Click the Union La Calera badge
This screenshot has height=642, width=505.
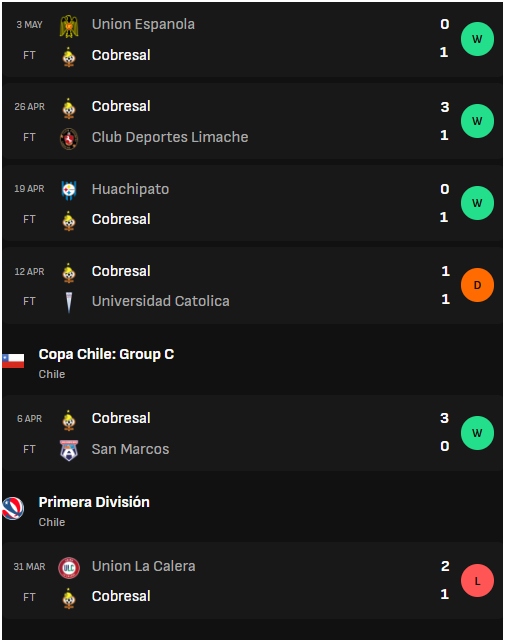pyautogui.click(x=69, y=568)
